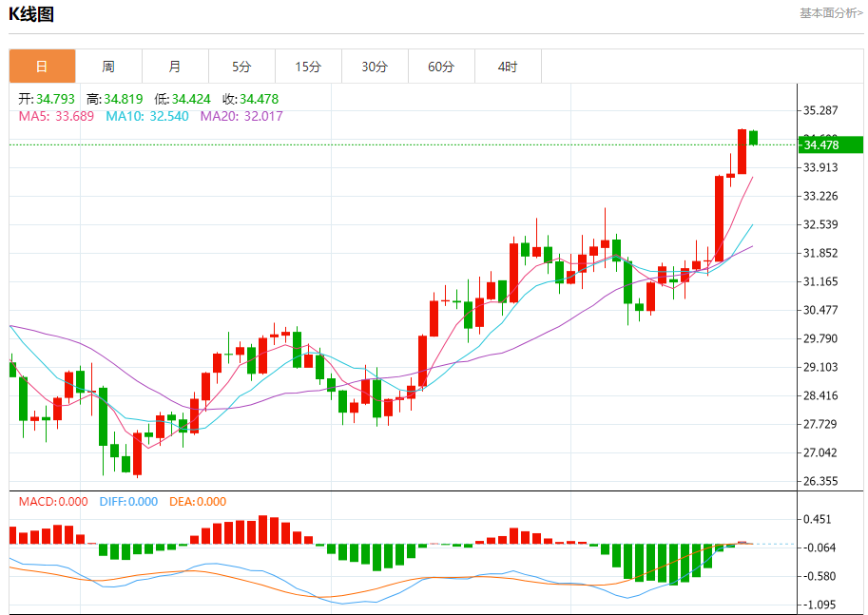Open the 基本面分析 link
This screenshot has height=615, width=868.
tap(831, 12)
